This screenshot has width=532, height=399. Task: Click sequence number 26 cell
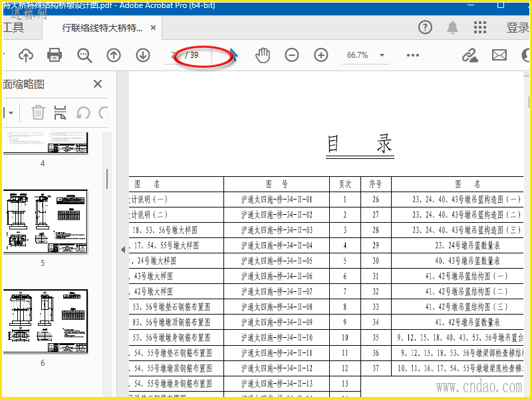pos(376,199)
